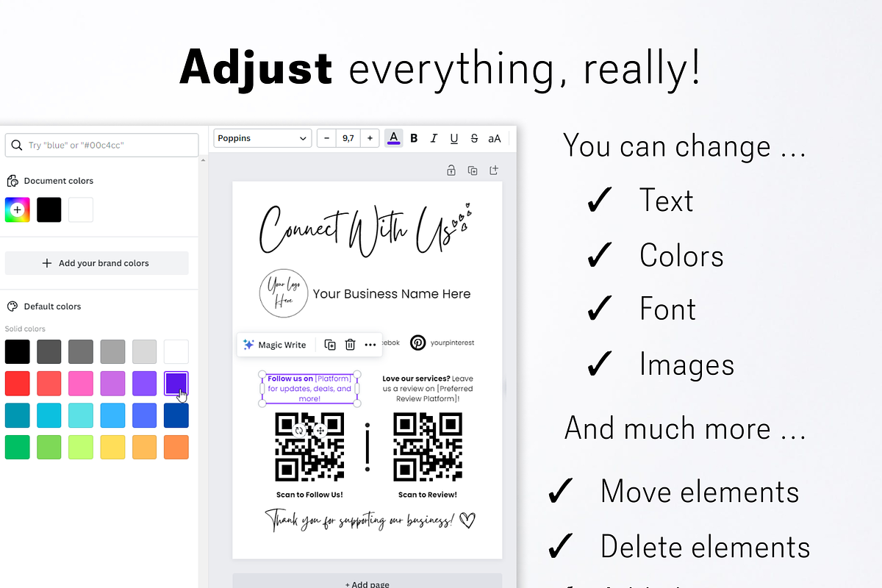Toggle underline formatting
This screenshot has width=882, height=588.
click(x=453, y=138)
